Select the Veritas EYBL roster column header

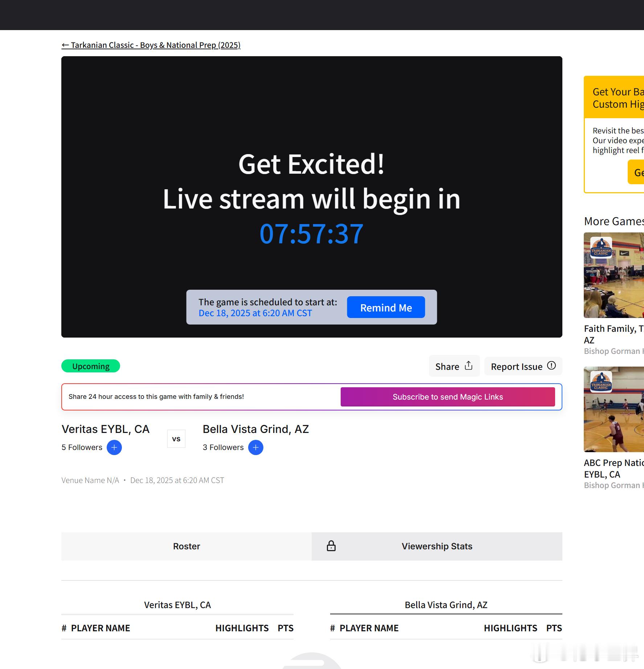(x=177, y=605)
